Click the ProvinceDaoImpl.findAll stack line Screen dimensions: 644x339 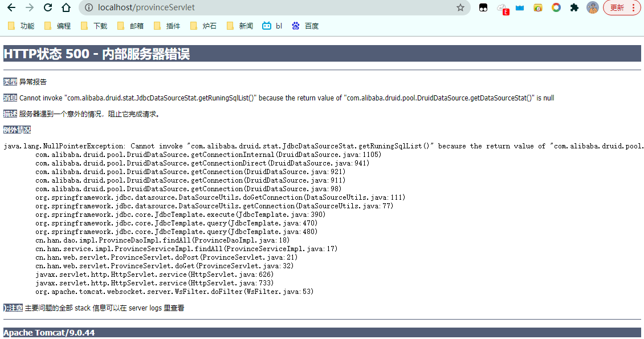[x=162, y=240]
